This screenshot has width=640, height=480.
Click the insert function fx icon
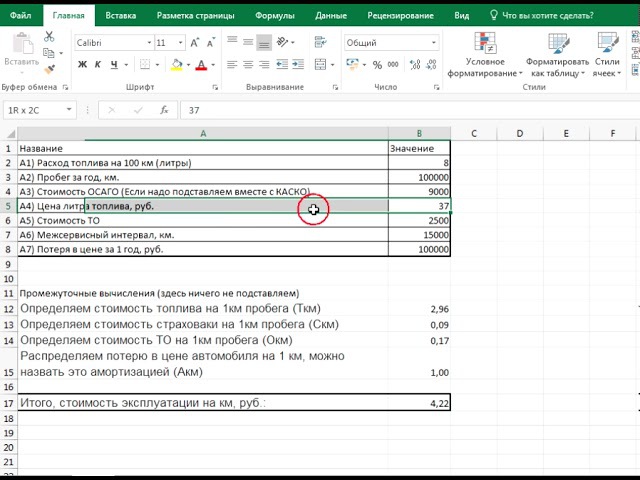(x=162, y=111)
